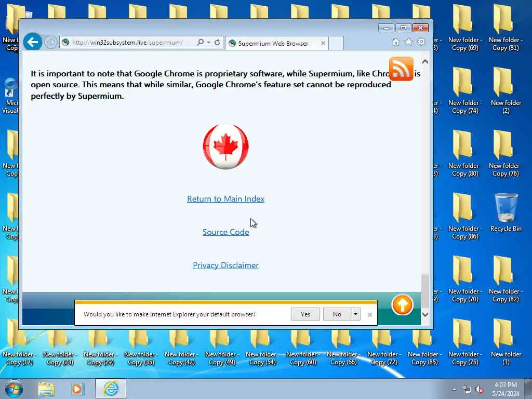The width and height of the screenshot is (532, 399).
Task: Open the Windows Start menu orb
Action: tap(14, 389)
